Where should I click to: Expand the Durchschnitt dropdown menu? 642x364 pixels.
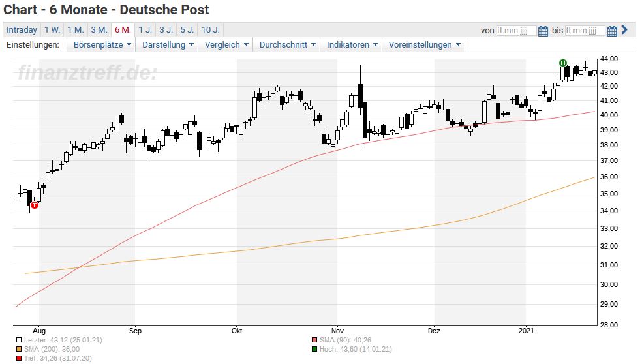287,44
